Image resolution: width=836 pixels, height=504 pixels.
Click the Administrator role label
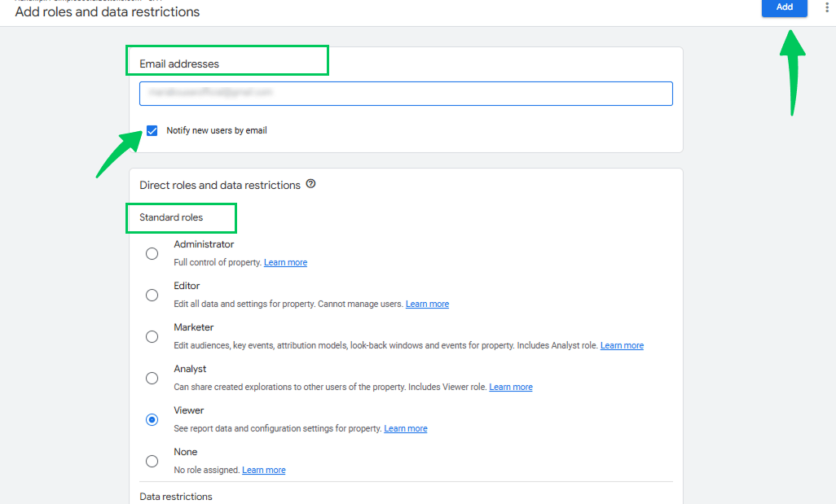(x=204, y=244)
